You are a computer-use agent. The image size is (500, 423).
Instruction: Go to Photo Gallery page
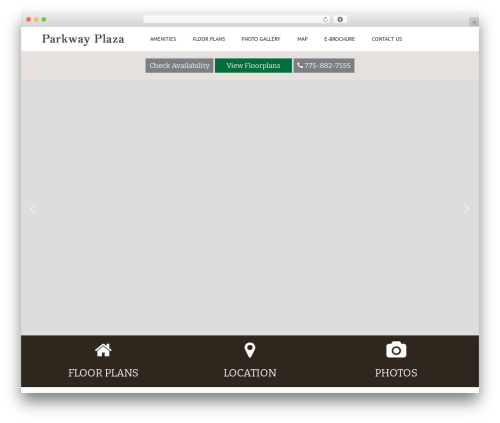tap(261, 39)
